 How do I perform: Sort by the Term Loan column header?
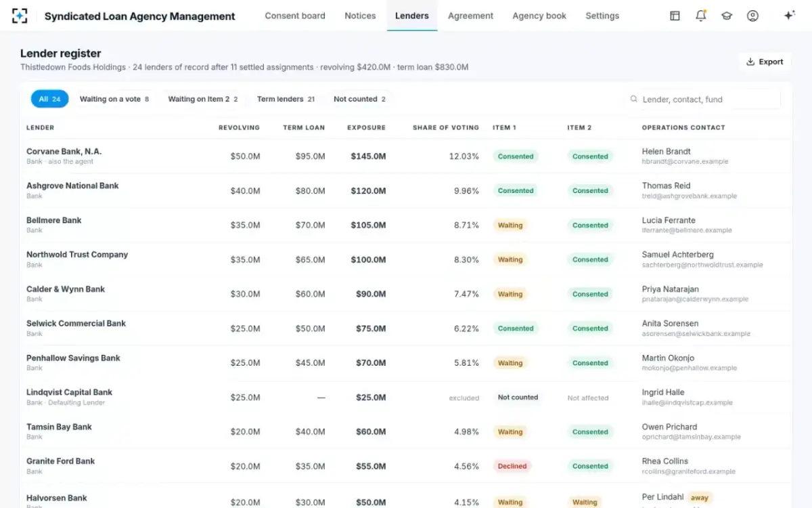304,127
